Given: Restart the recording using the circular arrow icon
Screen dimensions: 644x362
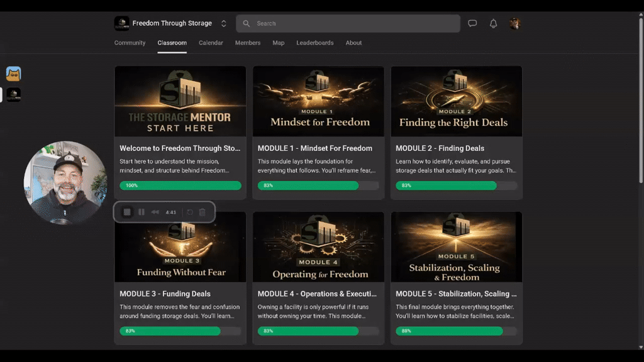Looking at the screenshot, I should pos(189,212).
